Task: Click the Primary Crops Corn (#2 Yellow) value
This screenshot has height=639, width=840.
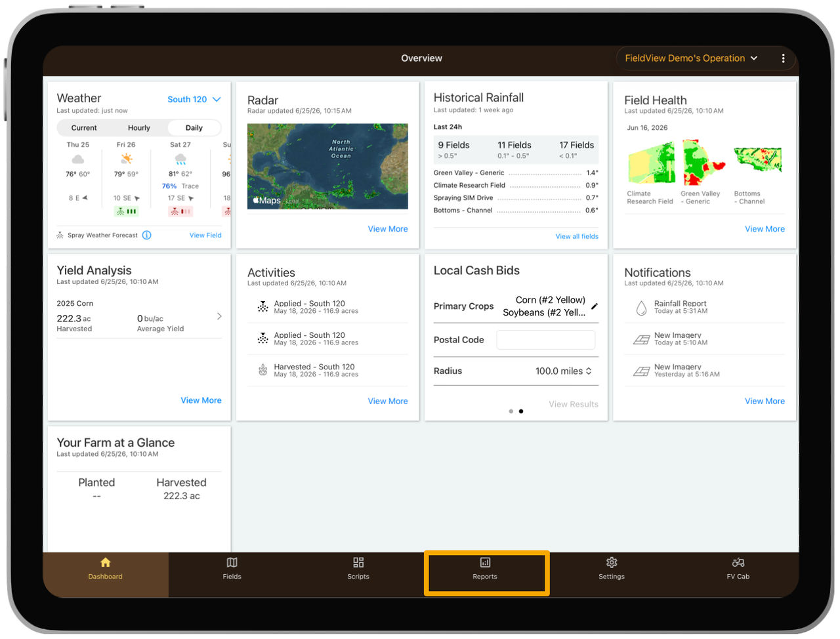Action: [551, 300]
